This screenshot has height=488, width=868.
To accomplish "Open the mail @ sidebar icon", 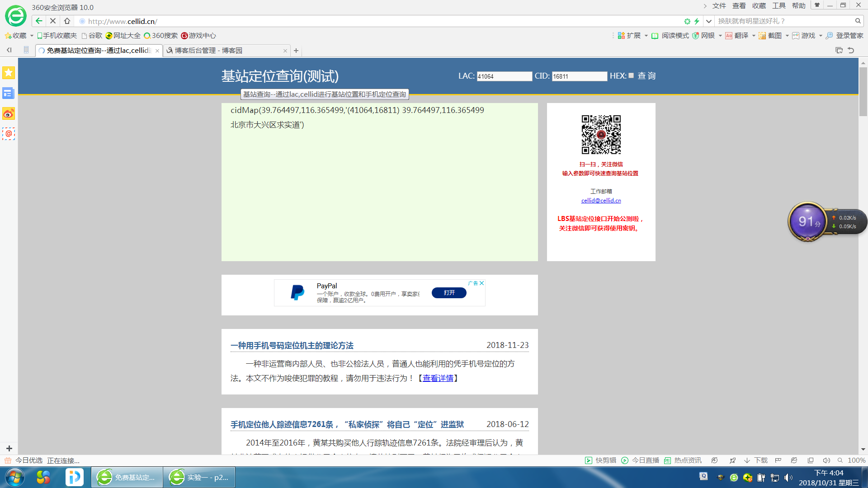I will point(9,134).
